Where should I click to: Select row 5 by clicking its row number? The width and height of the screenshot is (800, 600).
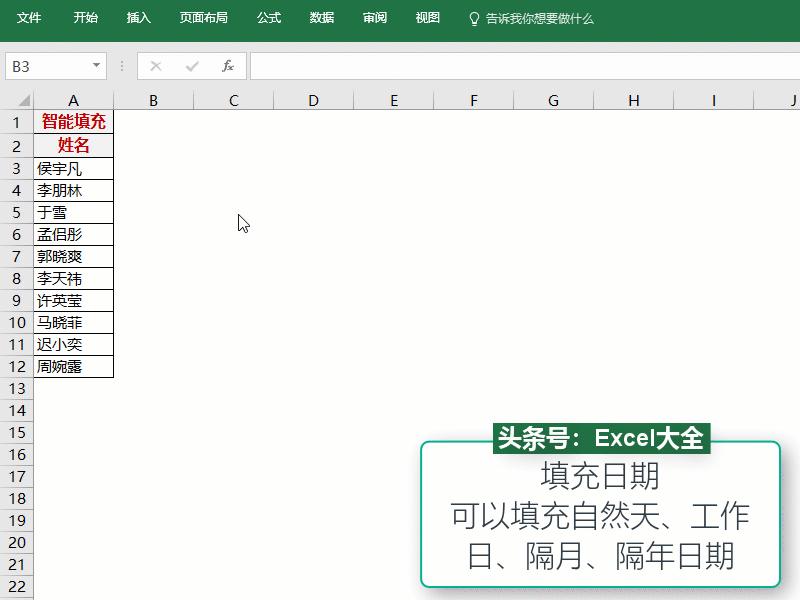click(x=15, y=211)
